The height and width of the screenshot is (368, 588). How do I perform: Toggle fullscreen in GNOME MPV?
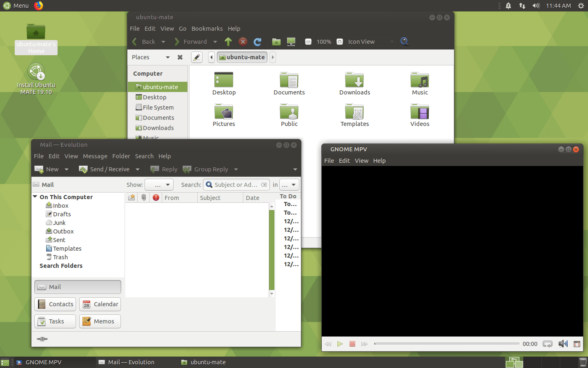[x=577, y=344]
